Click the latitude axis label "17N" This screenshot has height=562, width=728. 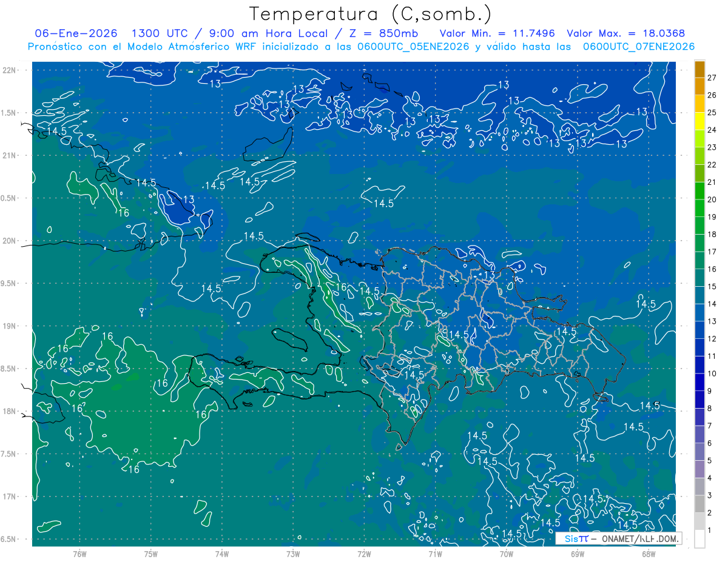coord(9,497)
